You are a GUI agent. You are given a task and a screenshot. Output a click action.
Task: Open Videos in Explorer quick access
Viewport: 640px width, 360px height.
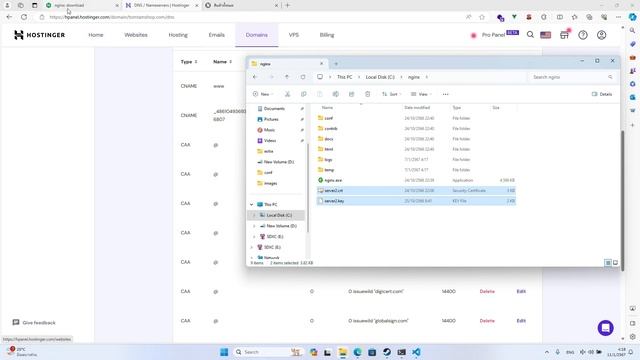click(270, 140)
